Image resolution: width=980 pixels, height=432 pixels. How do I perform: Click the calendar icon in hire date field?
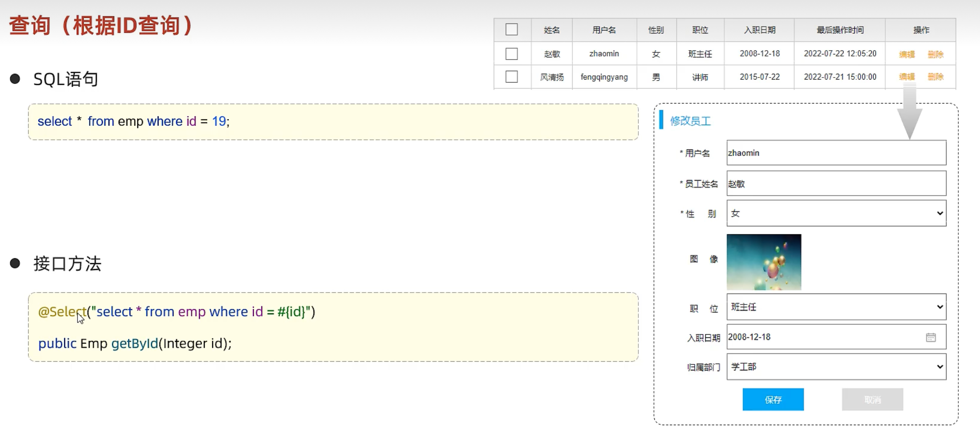[931, 337]
